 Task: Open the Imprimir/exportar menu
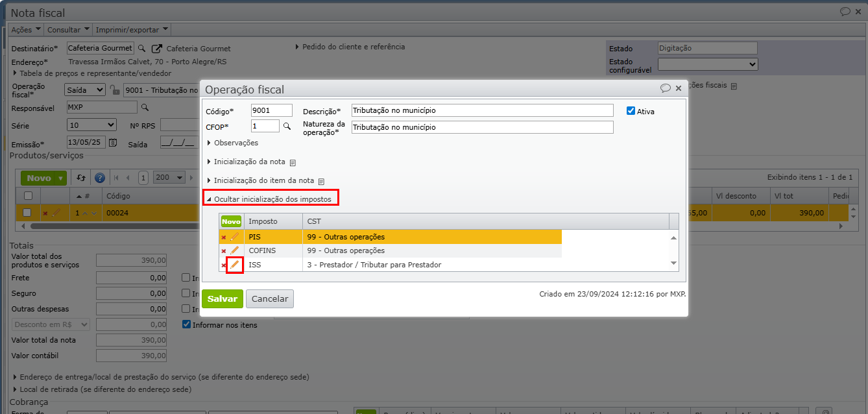pos(132,30)
